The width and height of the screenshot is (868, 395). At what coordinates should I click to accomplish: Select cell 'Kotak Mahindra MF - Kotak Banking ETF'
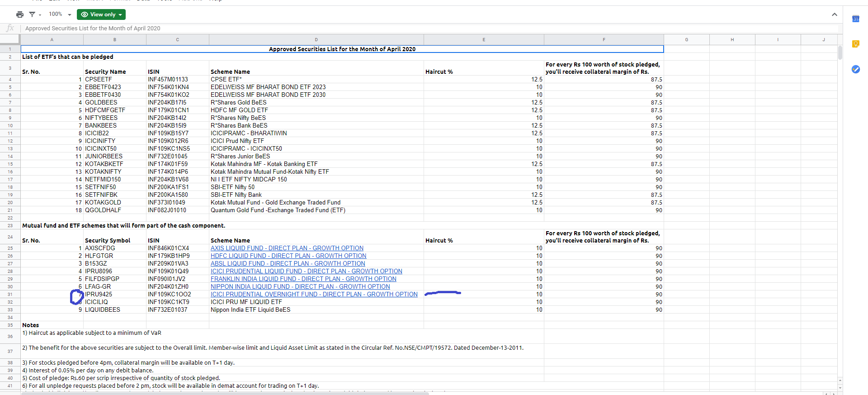pyautogui.click(x=316, y=164)
